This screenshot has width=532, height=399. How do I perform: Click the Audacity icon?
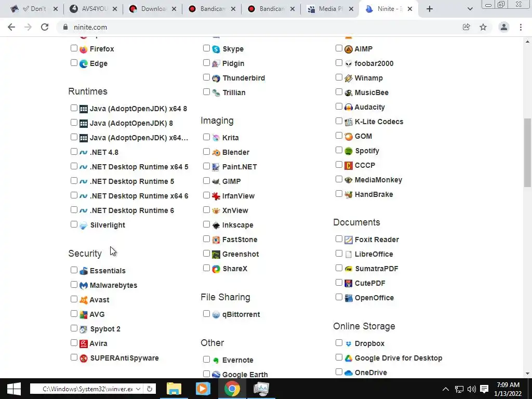pyautogui.click(x=349, y=107)
